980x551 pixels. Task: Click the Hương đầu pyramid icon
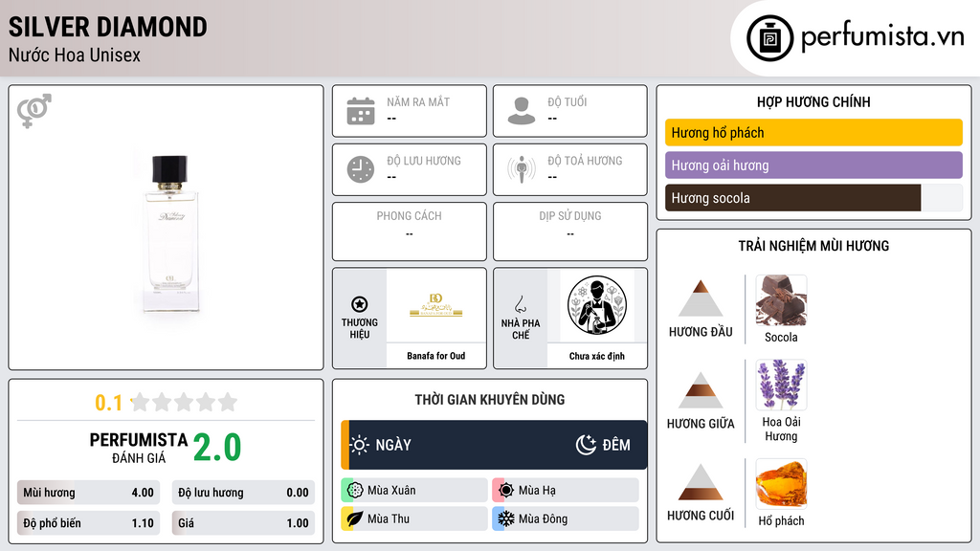click(701, 298)
